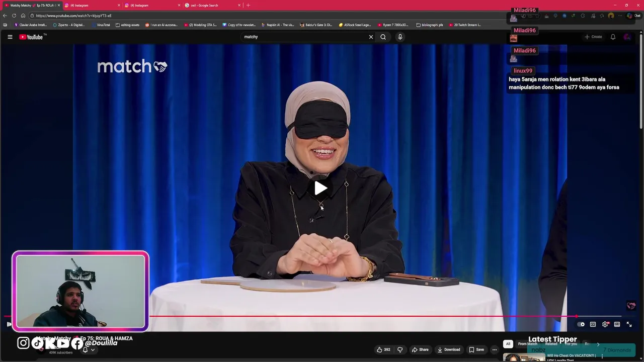Open browser settings and more menu

[x=620, y=16]
